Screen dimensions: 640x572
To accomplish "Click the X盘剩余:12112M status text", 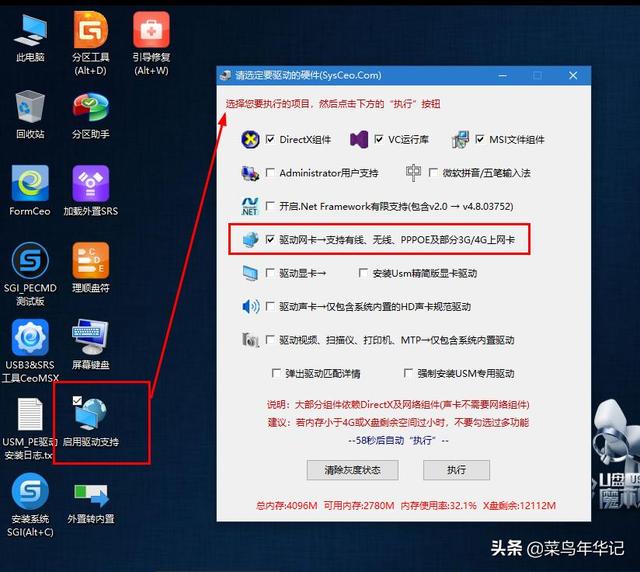I will click(519, 505).
